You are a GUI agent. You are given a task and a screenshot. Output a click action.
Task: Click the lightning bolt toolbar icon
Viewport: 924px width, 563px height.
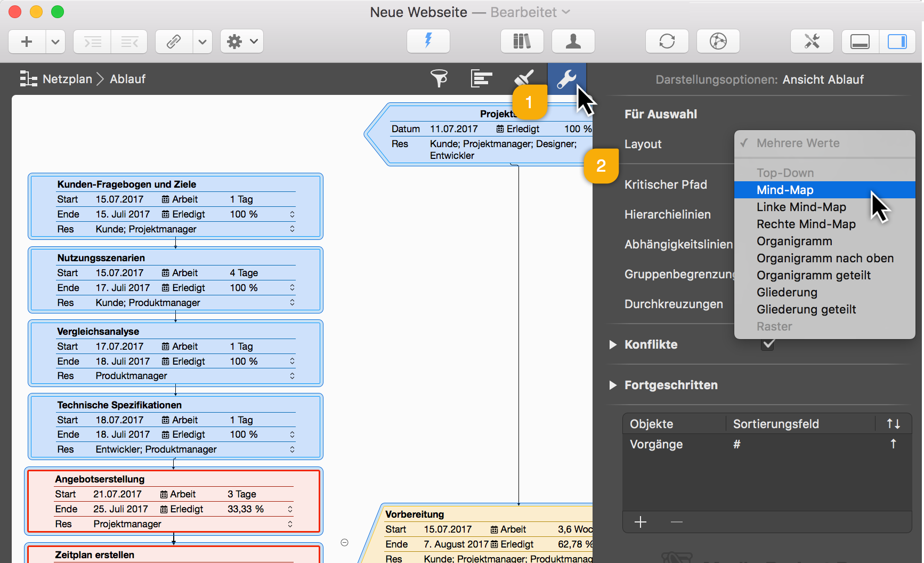click(428, 41)
